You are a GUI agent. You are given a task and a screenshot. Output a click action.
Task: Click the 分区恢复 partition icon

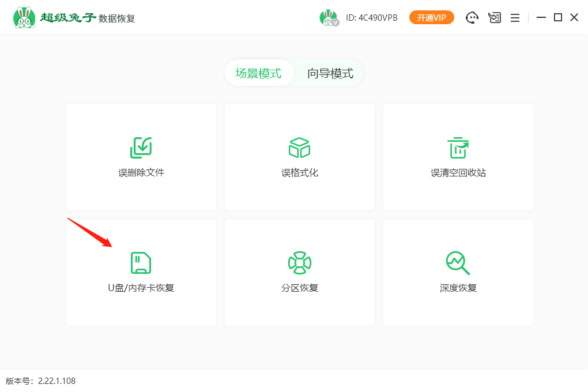(x=299, y=263)
